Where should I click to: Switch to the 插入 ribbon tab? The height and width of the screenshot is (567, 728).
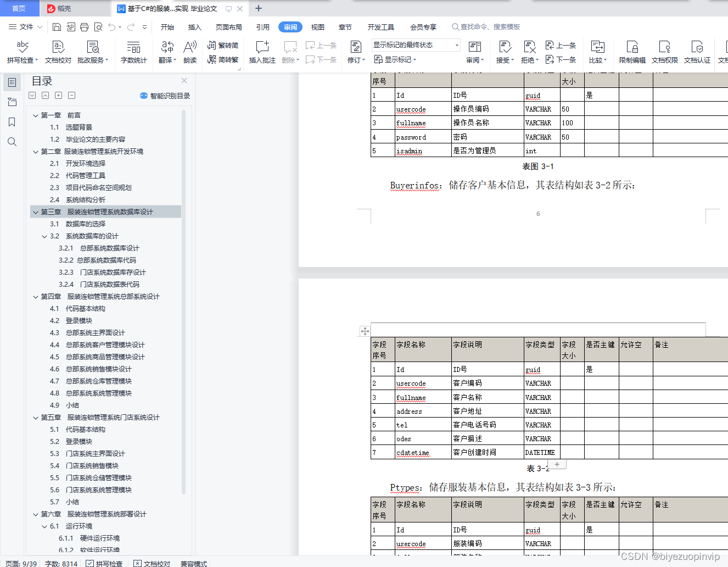(195, 27)
